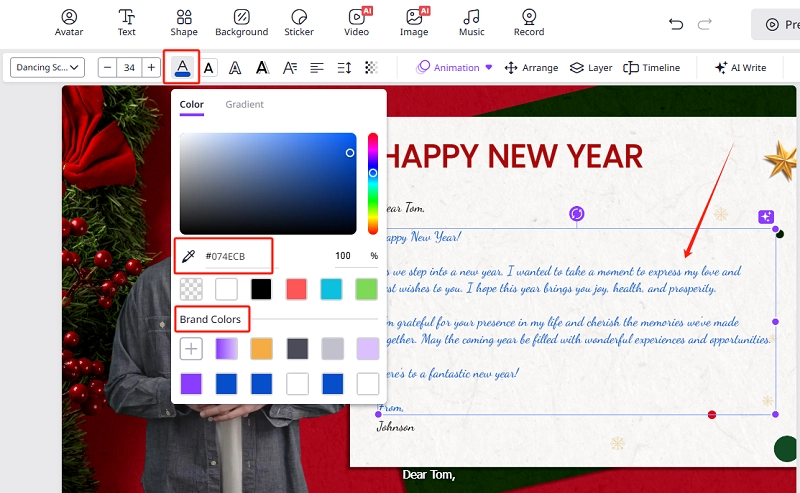The height and width of the screenshot is (493, 800).
Task: Open line spacing options
Action: click(x=344, y=67)
